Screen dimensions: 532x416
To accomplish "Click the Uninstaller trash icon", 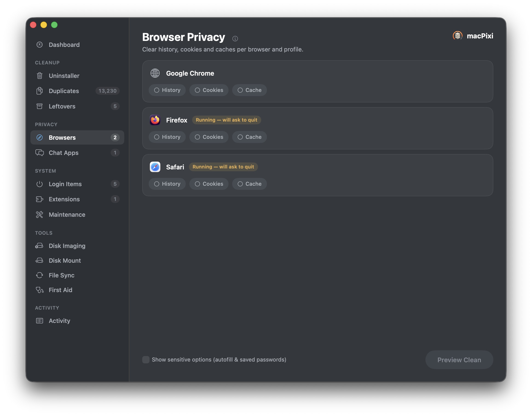I will click(40, 76).
